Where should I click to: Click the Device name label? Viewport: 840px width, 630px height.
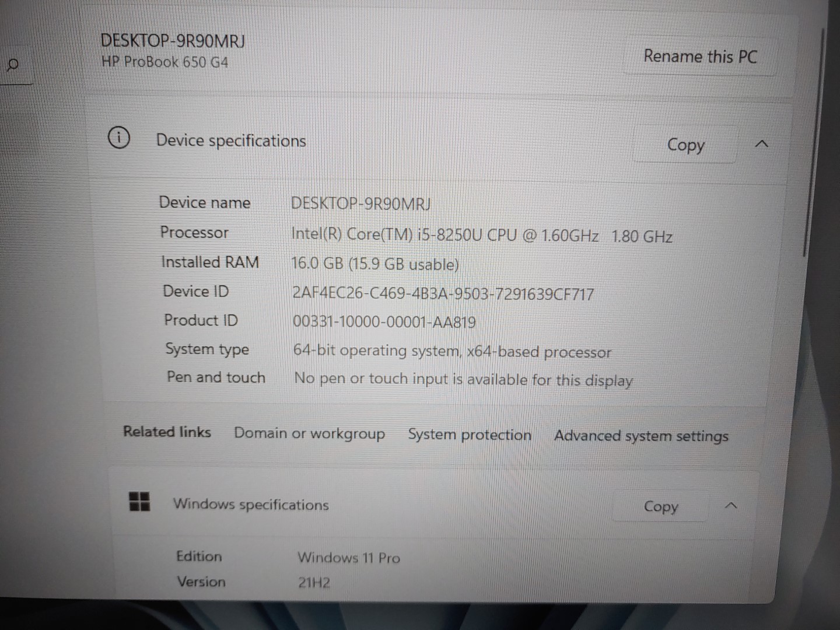(x=205, y=202)
